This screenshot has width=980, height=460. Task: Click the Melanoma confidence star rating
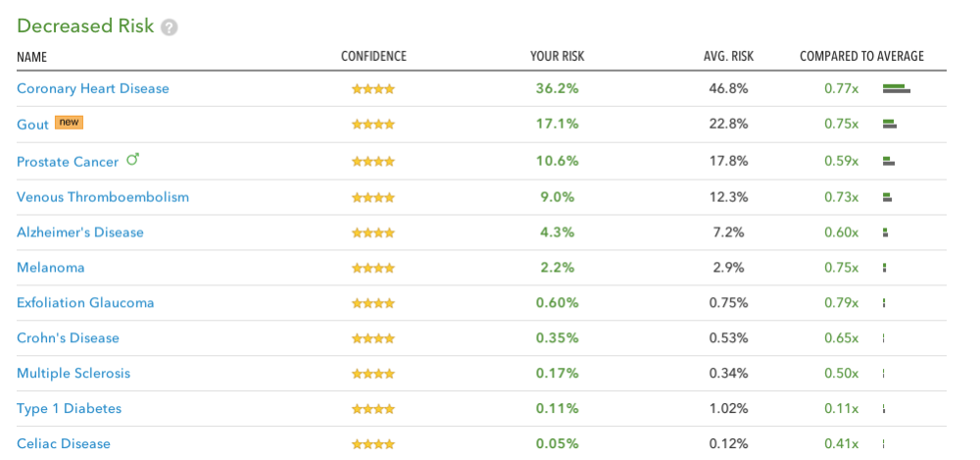[x=373, y=268]
